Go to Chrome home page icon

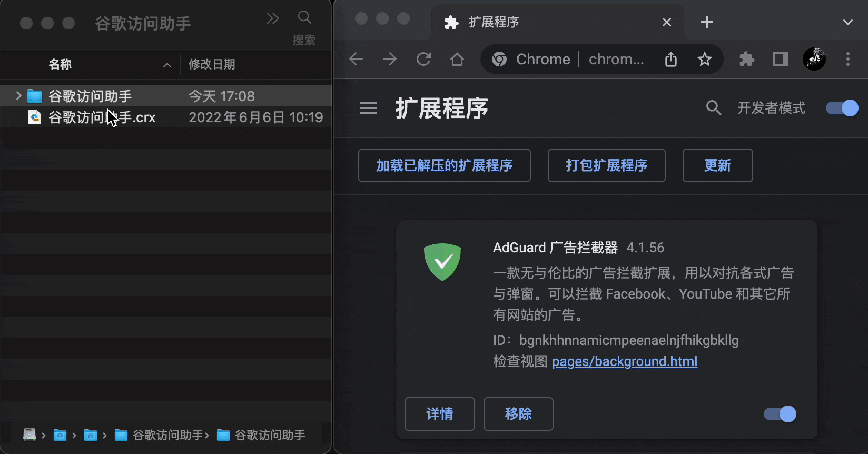point(457,59)
